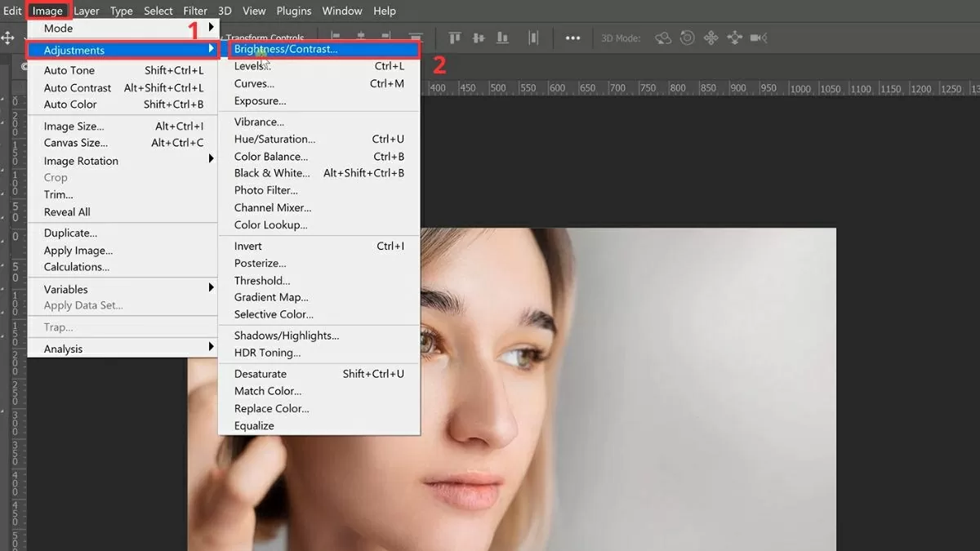The height and width of the screenshot is (551, 980).
Task: Select the 3D slide object icon
Action: (x=735, y=38)
